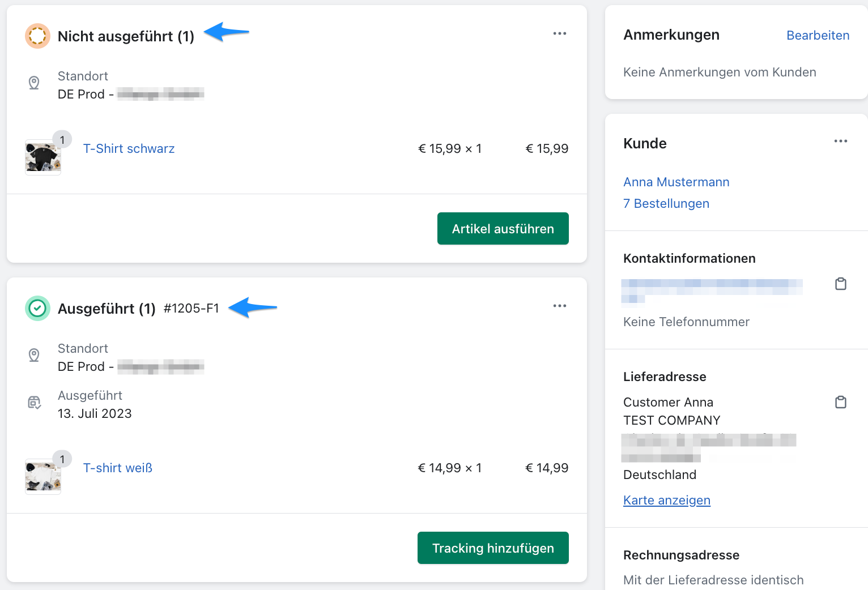The width and height of the screenshot is (868, 590).
Task: Open the T-shirt weiß product link
Action: [x=117, y=468]
